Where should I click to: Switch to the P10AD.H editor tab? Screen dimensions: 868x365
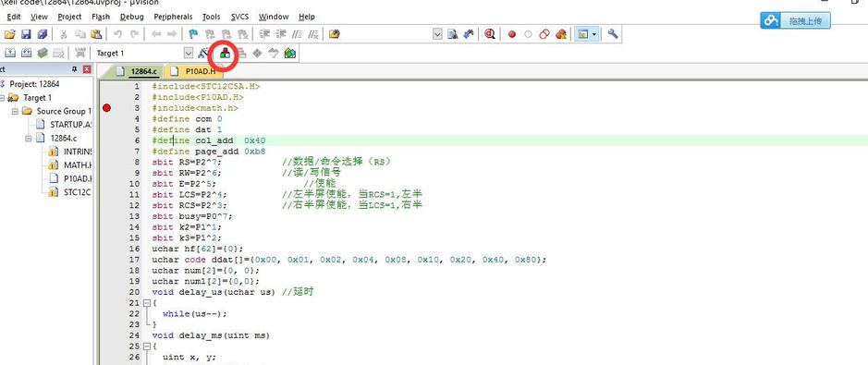tap(193, 71)
